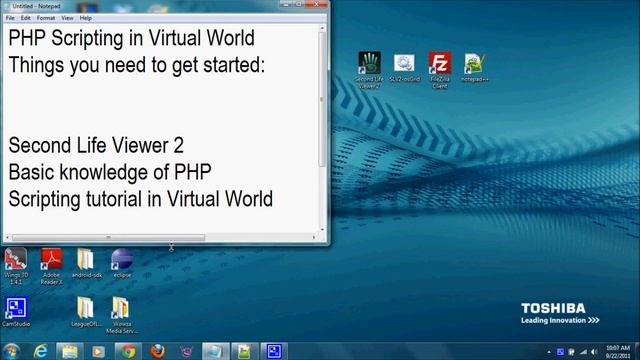Open the SLv2-osGrid desktop shortcut
The width and height of the screenshot is (640, 360).
[404, 68]
